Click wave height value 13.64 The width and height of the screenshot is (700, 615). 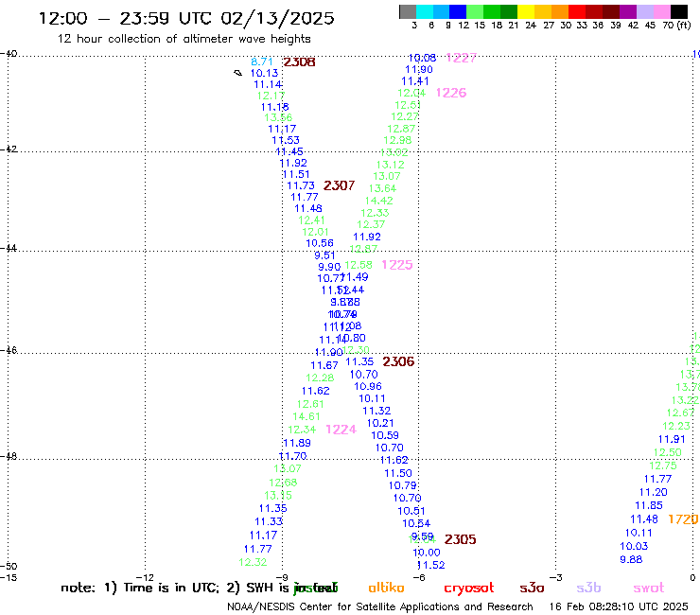pos(382,188)
